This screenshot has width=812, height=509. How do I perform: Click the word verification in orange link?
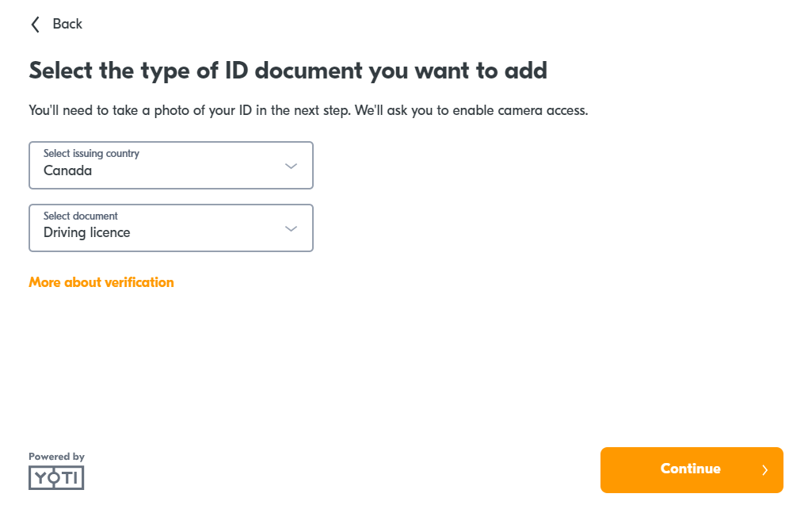[x=139, y=282]
